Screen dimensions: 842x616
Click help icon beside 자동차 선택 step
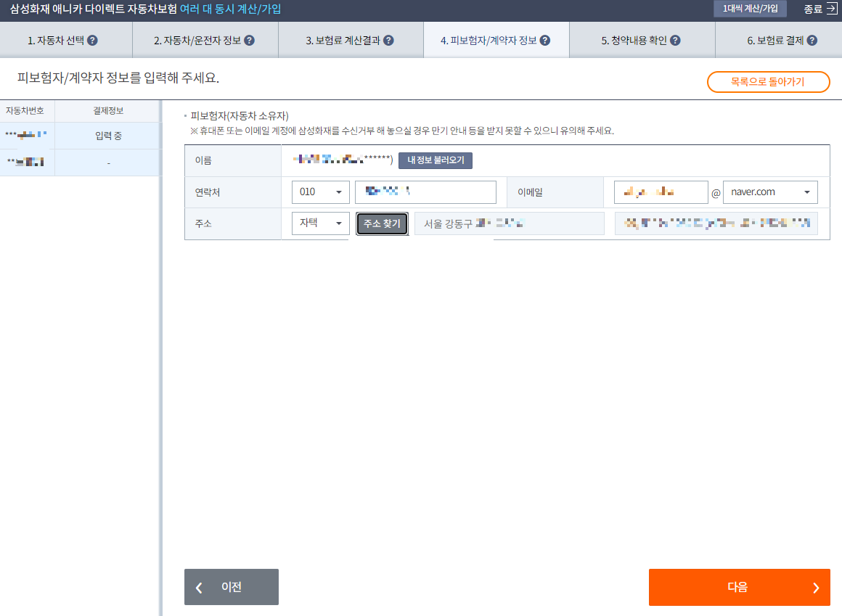[x=92, y=40]
